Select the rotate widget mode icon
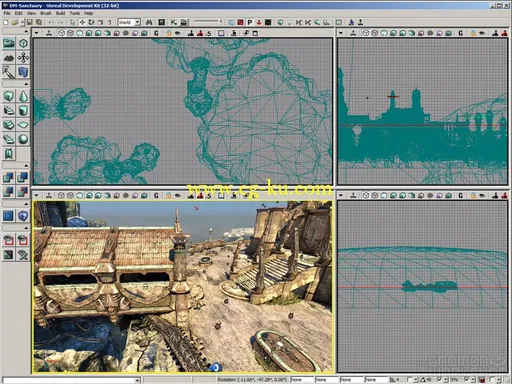Viewport: 512px width, 384px height. 91,22
